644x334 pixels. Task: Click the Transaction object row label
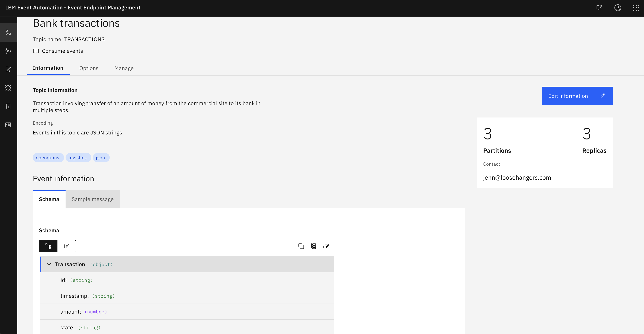pyautogui.click(x=71, y=264)
